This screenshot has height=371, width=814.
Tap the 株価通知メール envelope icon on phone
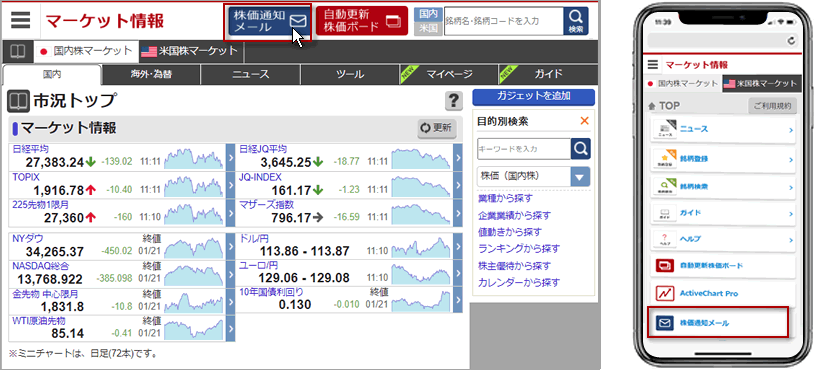tap(664, 323)
